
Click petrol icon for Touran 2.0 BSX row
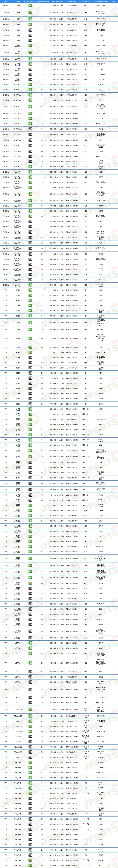coord(30,865)
